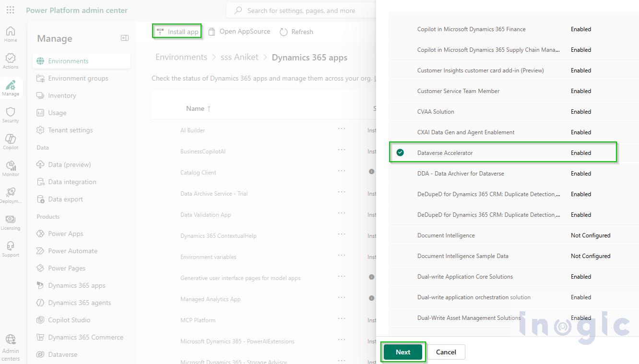Click the sss Aniket breadcrumb link
This screenshot has height=364, width=639.
(x=239, y=57)
